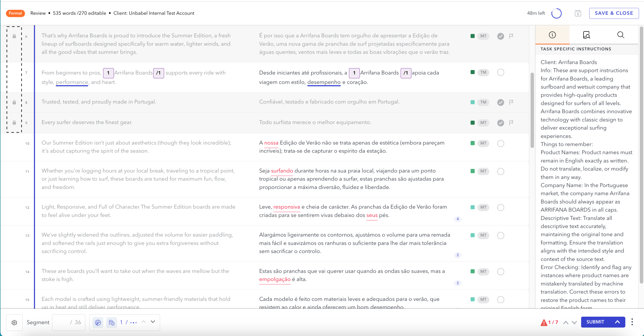This screenshot has width=644, height=336.
Task: Jump to next warning with down arrow
Action: click(x=574, y=323)
